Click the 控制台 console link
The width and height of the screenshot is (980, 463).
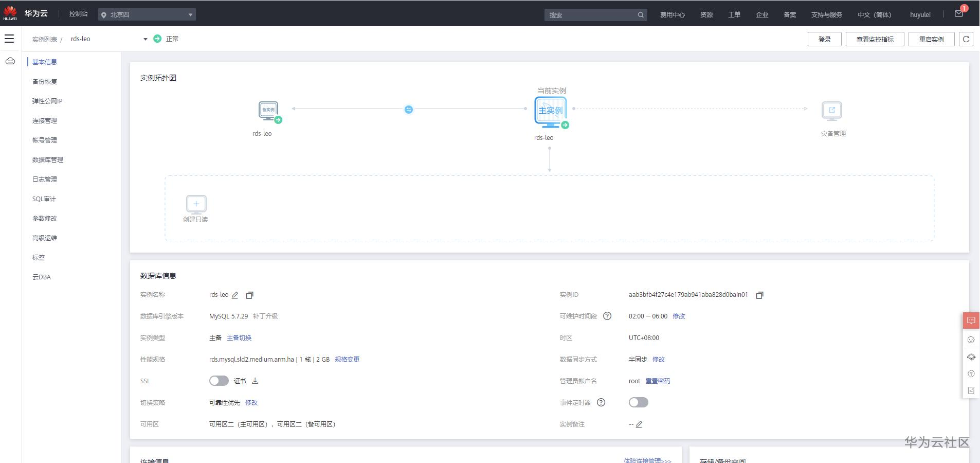[x=79, y=14]
